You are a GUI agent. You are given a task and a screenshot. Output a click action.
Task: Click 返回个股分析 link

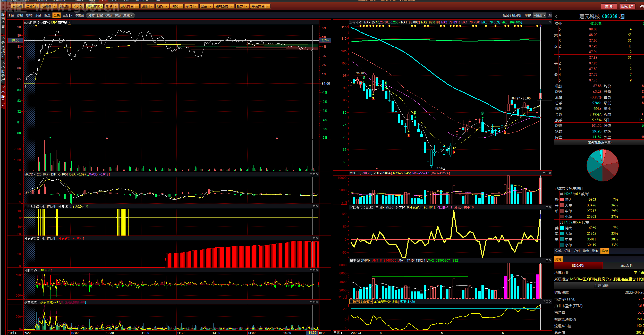(512, 15)
